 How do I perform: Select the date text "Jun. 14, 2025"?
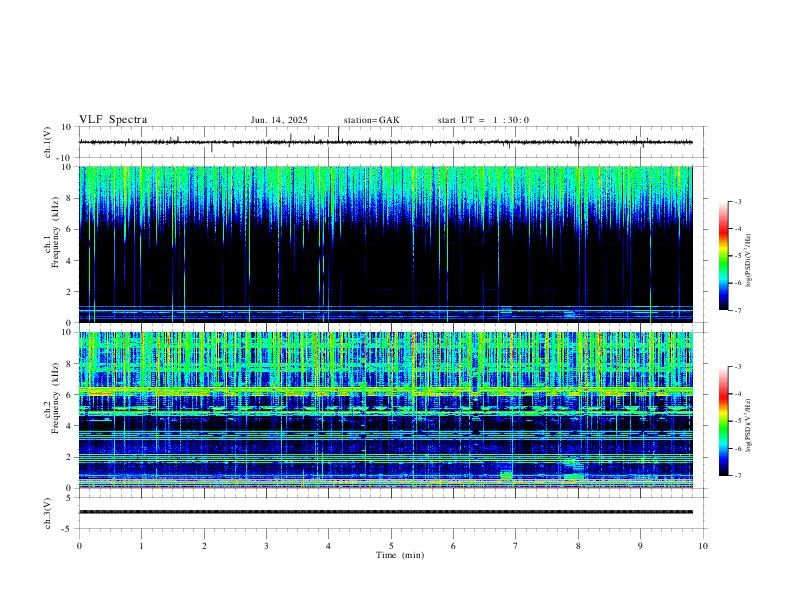[279, 120]
